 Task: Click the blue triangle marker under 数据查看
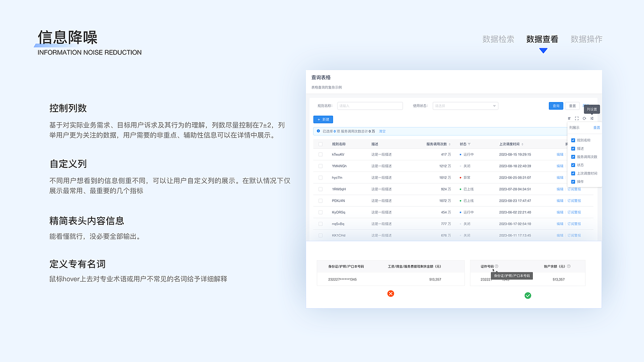point(542,49)
